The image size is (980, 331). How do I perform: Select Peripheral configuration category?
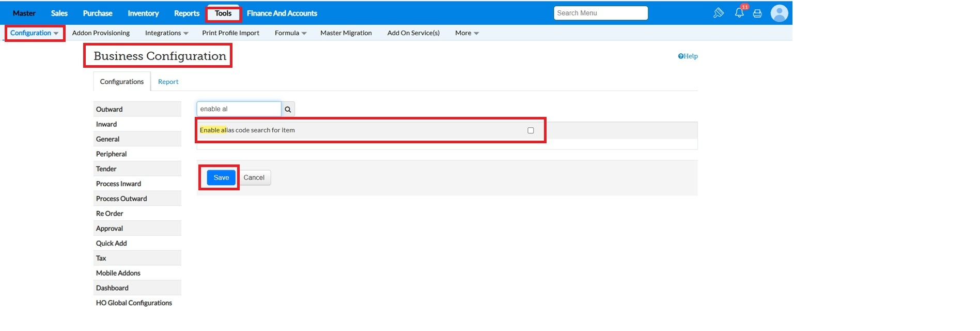tap(137, 154)
